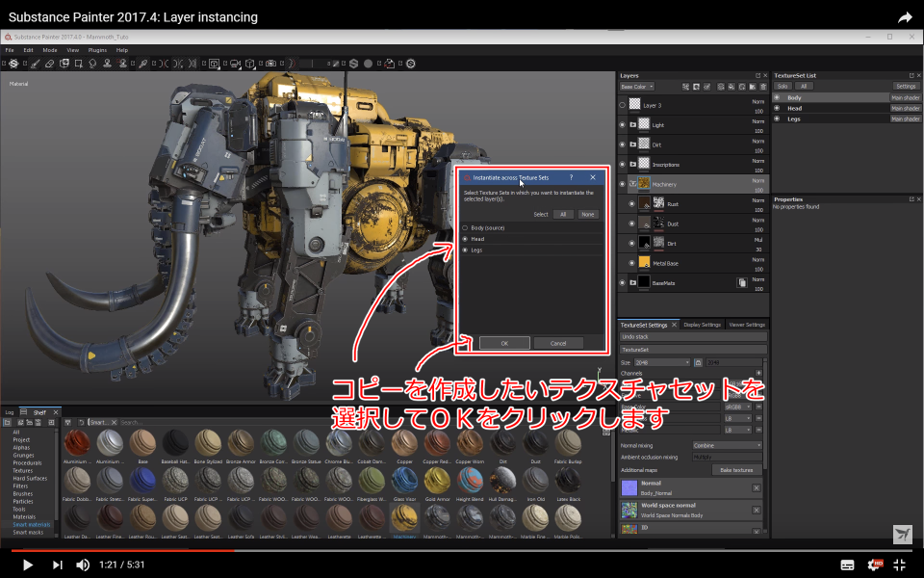Viewport: 924px width, 578px height.
Task: Click the screenshot camera icon in toolbar
Action: (x=270, y=64)
